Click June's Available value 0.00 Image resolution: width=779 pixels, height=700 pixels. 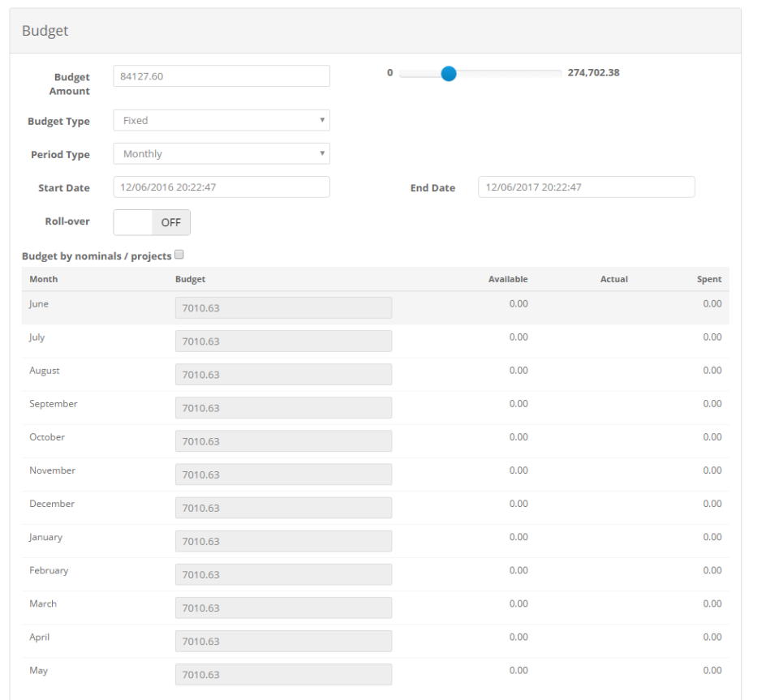point(519,303)
